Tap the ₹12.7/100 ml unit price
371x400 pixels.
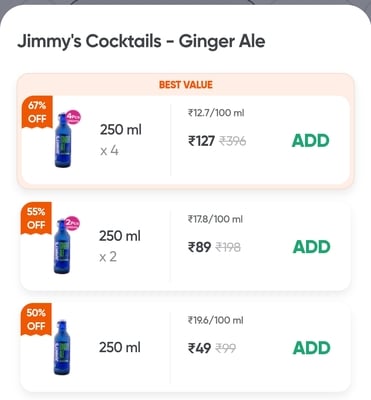[216, 113]
